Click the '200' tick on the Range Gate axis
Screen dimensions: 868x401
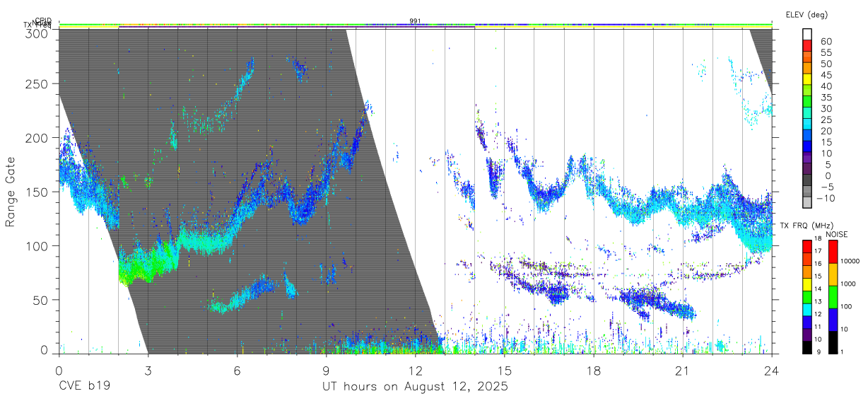click(x=37, y=137)
